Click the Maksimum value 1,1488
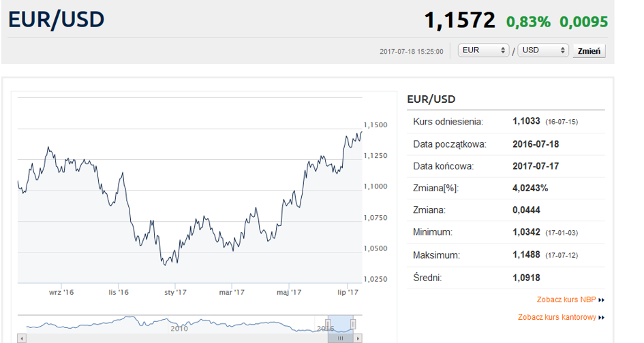The height and width of the screenshot is (343, 644). pyautogui.click(x=526, y=255)
